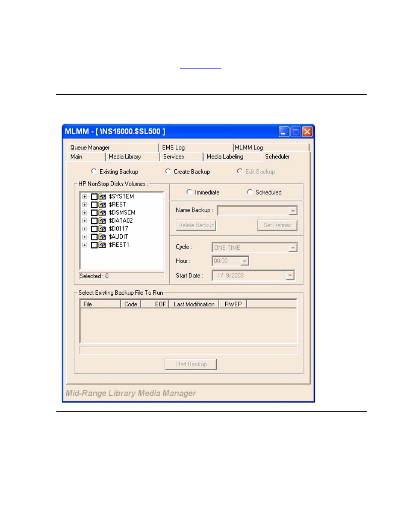Open the Main tab
411x532 pixels.
(x=86, y=157)
